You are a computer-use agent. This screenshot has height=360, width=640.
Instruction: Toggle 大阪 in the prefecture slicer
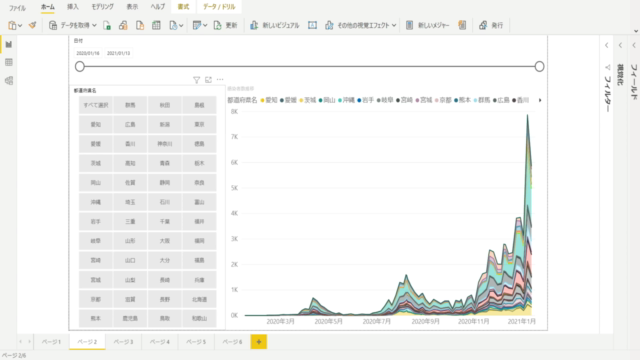point(164,241)
